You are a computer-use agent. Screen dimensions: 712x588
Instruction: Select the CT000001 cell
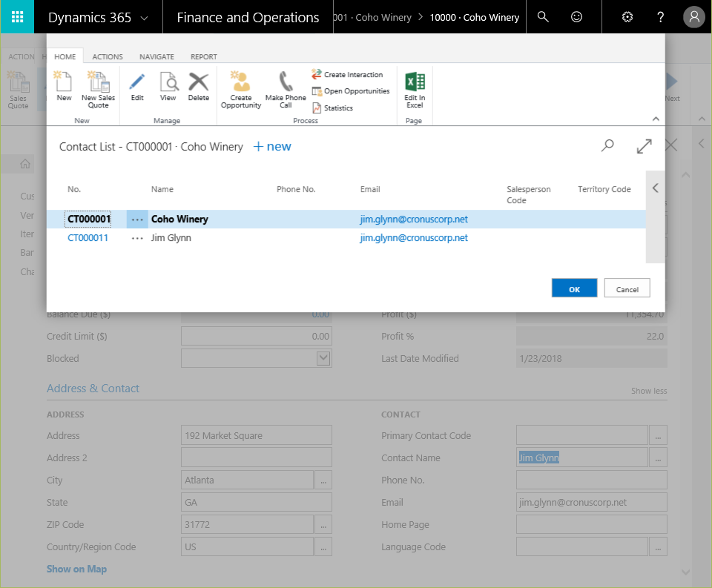point(88,219)
